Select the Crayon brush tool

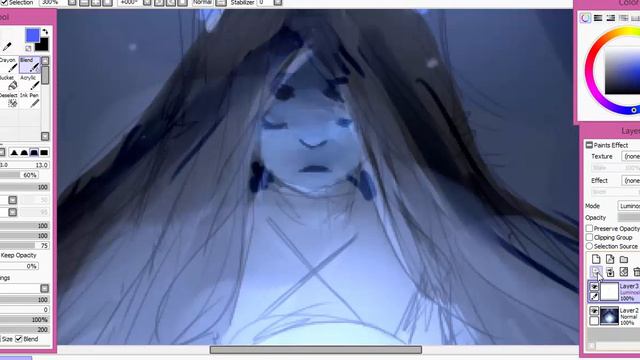pos(9,65)
